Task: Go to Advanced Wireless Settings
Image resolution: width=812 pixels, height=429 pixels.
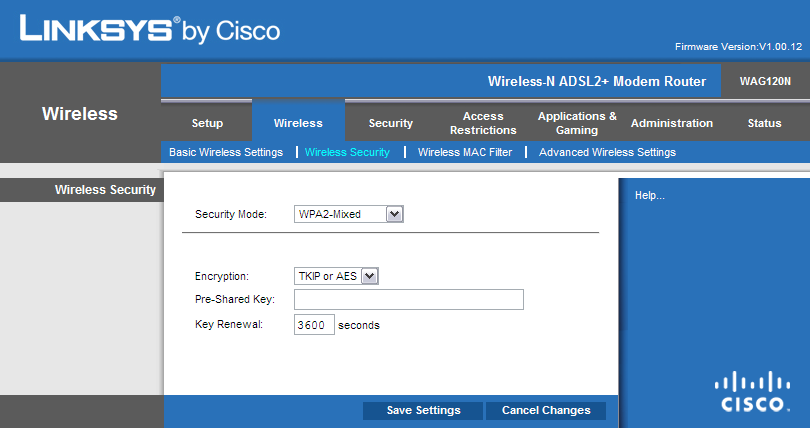Action: [x=607, y=152]
